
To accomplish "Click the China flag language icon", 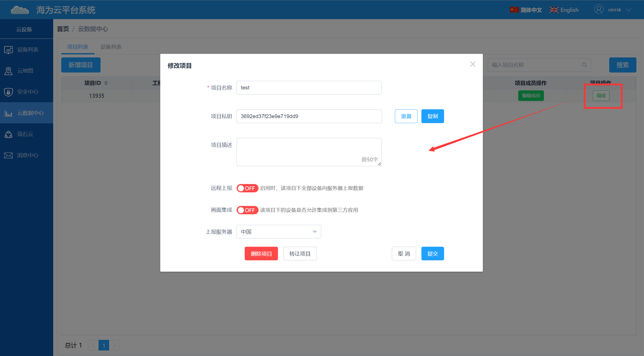I will click(514, 10).
